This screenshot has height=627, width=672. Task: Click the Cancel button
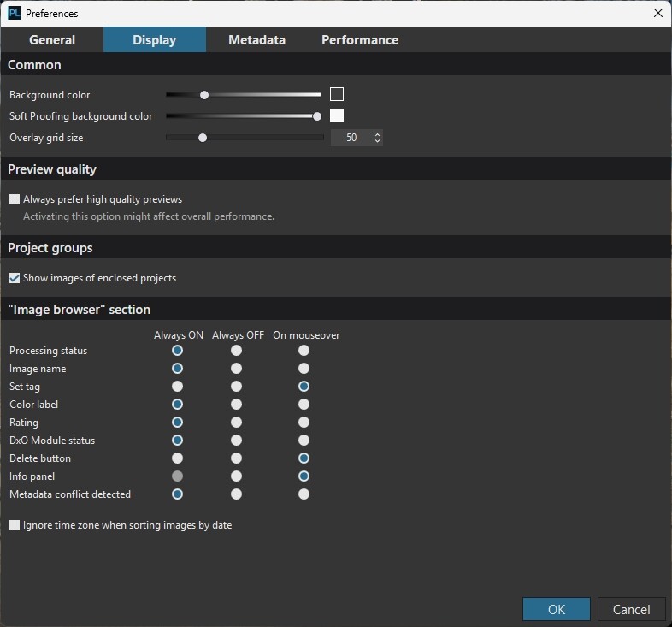pyautogui.click(x=631, y=609)
